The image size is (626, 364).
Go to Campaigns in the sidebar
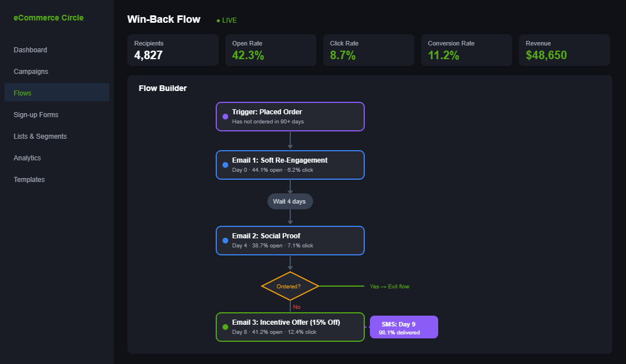pos(31,72)
